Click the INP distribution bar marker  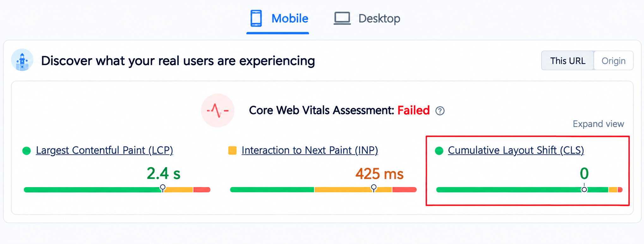point(374,188)
